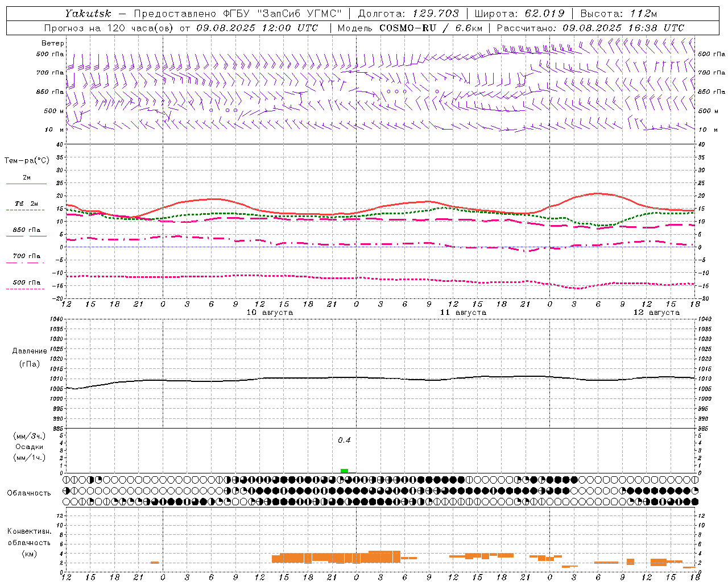The width and height of the screenshot is (728, 582).
Task: Click the Тем-ра(°C) temperature label
Action: 27,161
